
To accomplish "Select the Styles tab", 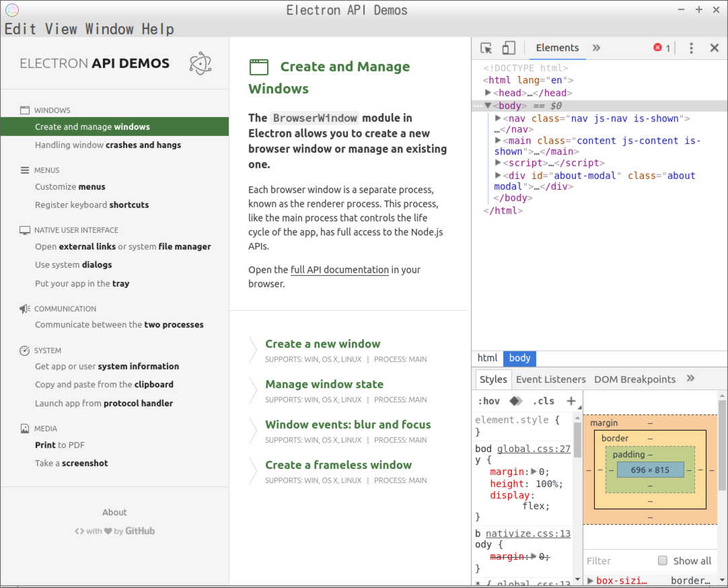I will coord(493,379).
